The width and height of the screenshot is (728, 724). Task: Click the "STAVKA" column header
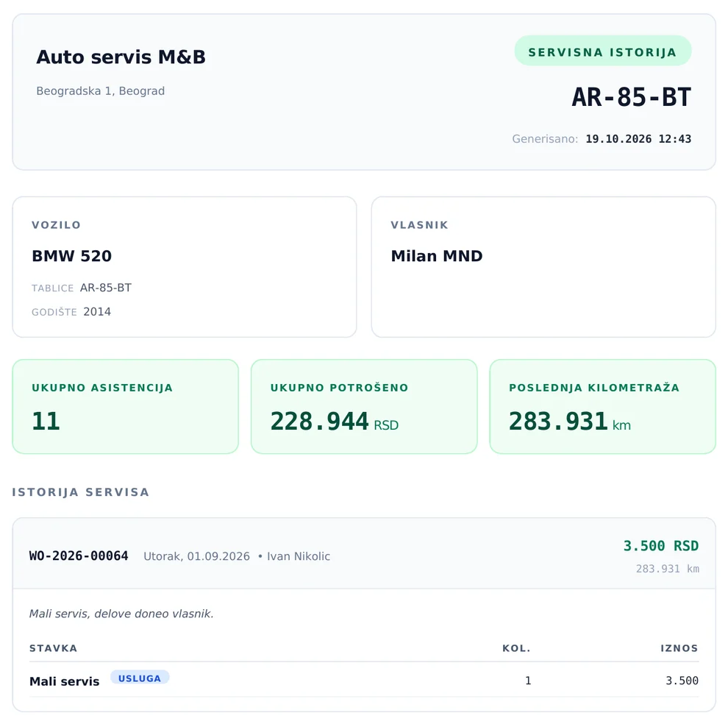(54, 648)
